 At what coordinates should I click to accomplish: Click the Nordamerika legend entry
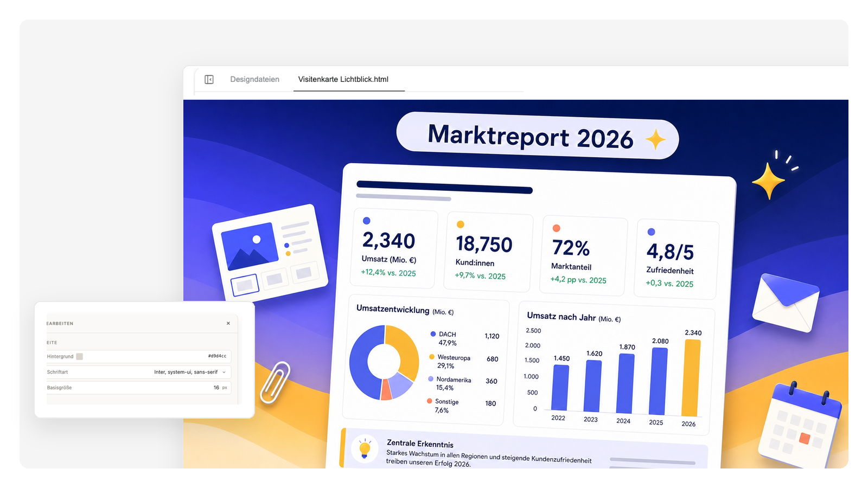(450, 384)
